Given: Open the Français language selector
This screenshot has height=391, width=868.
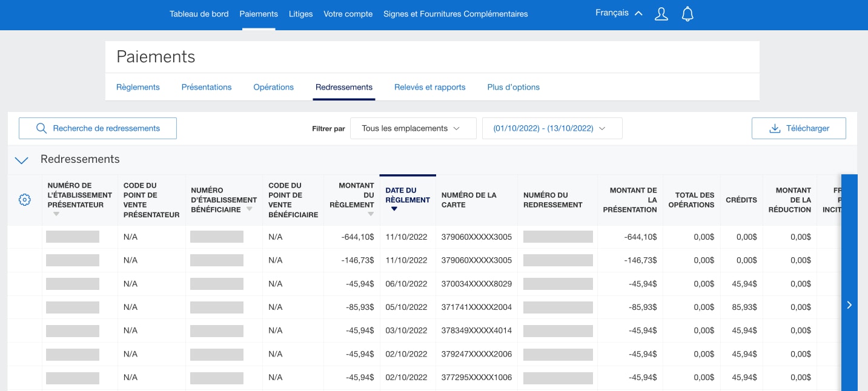Looking at the screenshot, I should (x=618, y=12).
